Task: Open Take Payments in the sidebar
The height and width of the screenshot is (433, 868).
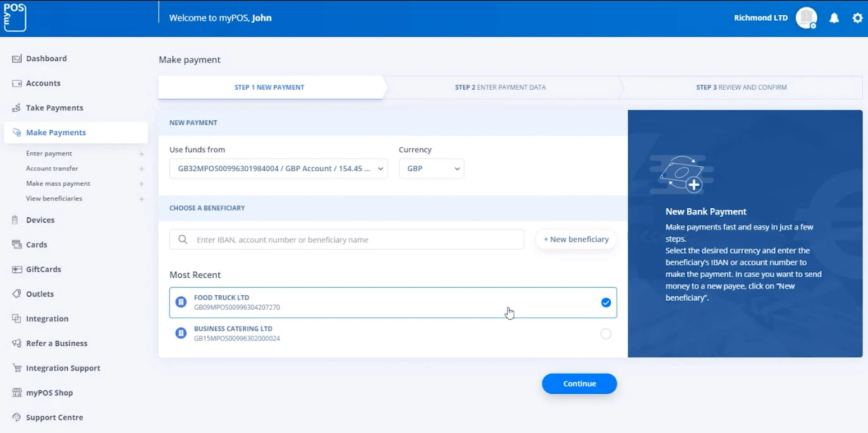Action: click(x=54, y=108)
